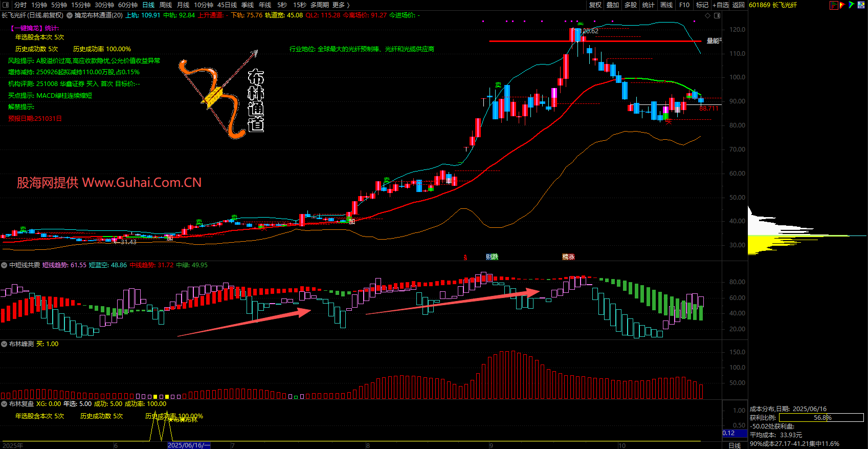Open the 画线 drawing tools
The width and height of the screenshot is (868, 449).
(666, 5)
